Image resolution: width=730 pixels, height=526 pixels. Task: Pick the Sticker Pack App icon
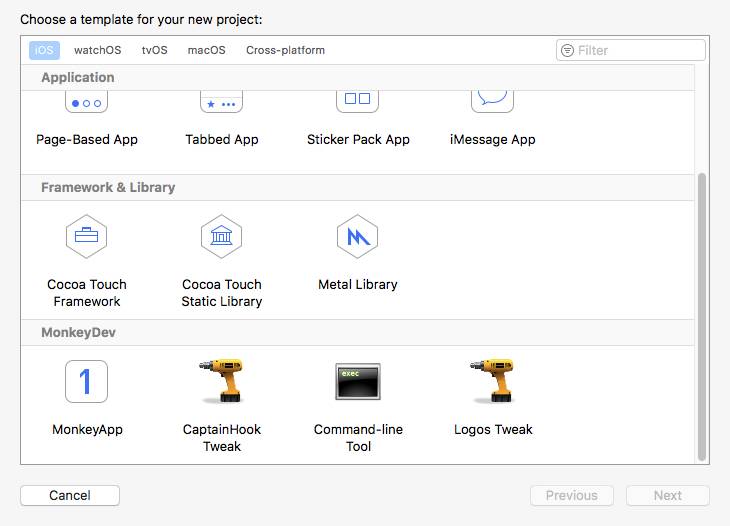point(358,101)
